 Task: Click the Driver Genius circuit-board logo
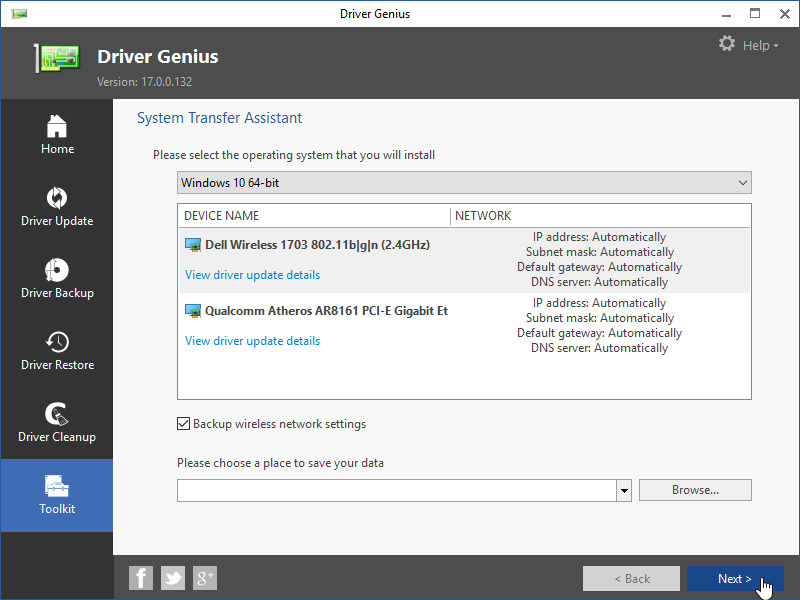(x=58, y=58)
